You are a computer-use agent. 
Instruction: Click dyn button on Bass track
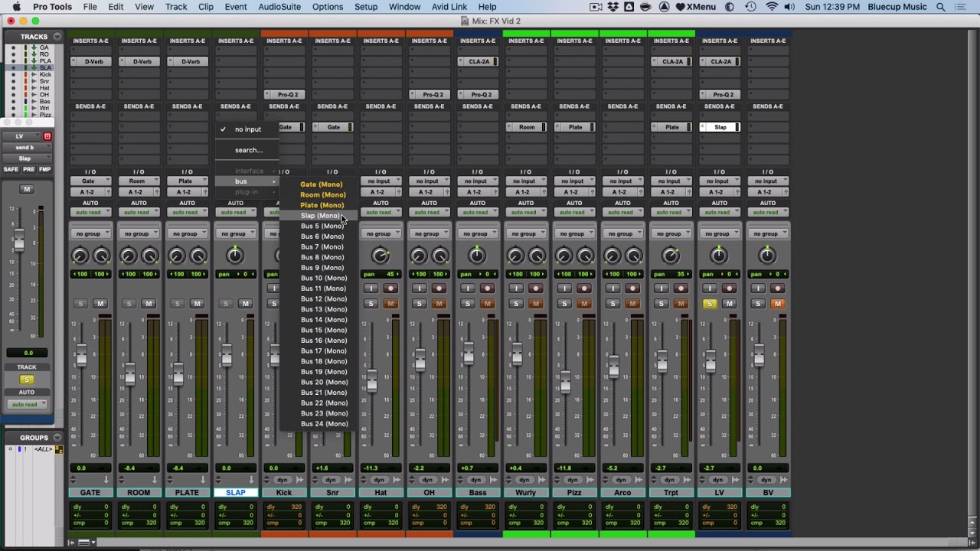[x=477, y=480]
